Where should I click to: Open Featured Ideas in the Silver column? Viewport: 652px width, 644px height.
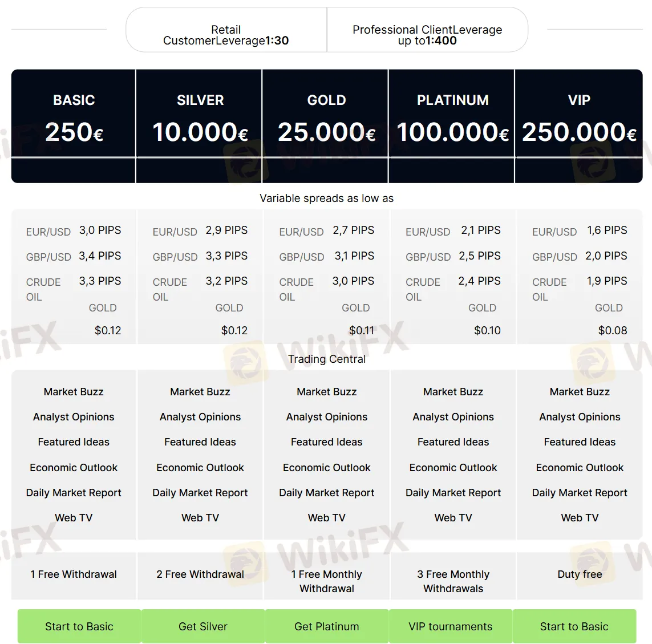199,442
